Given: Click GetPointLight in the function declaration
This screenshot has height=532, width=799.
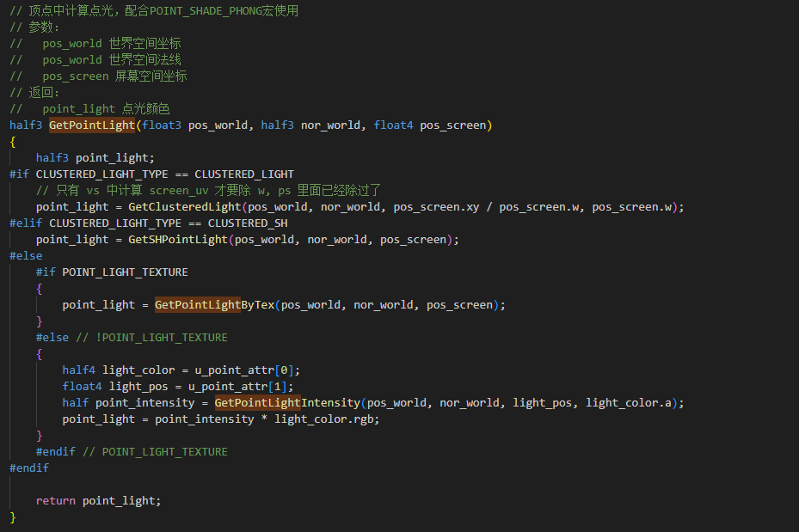Looking at the screenshot, I should (92, 125).
